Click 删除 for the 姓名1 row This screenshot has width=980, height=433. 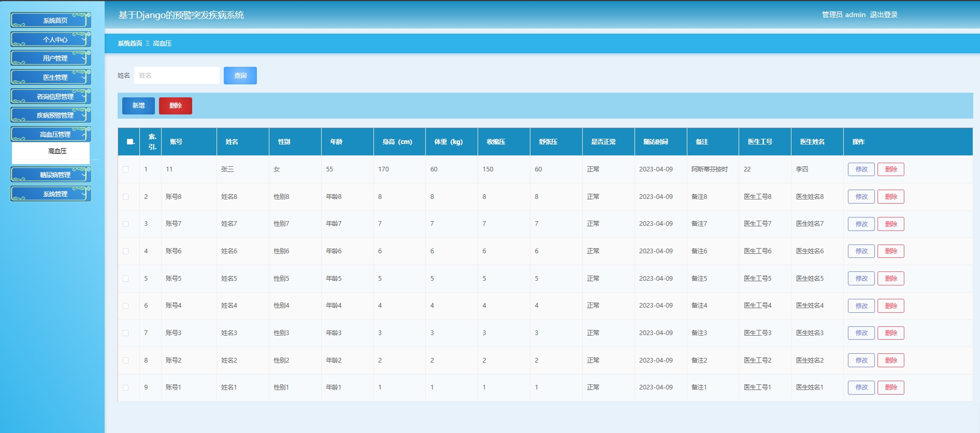click(x=891, y=387)
